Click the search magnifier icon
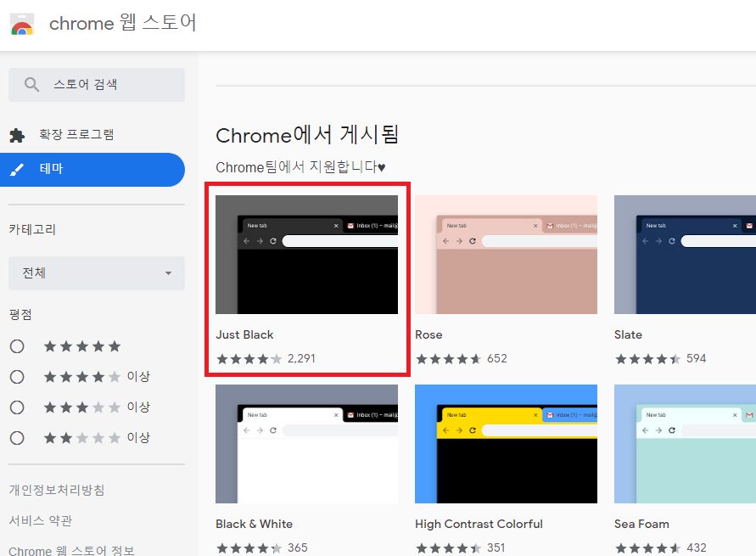The width and height of the screenshot is (756, 556). [31, 84]
